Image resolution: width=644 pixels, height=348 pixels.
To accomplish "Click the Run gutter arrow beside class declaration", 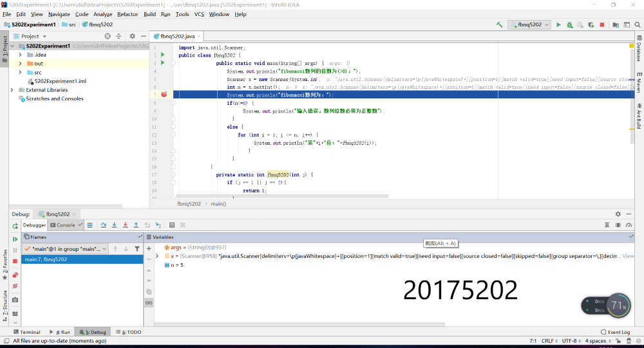I will point(163,55).
